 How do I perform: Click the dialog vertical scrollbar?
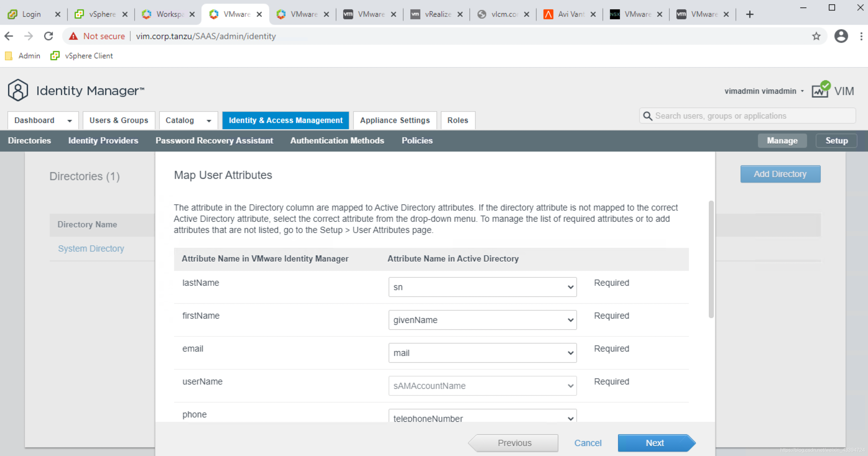tap(711, 259)
